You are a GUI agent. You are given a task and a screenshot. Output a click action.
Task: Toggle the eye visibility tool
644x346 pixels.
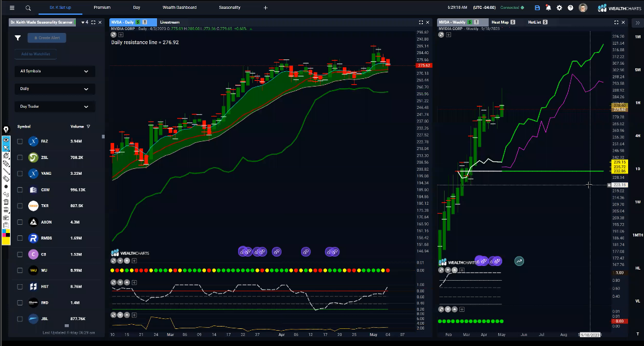6,140
